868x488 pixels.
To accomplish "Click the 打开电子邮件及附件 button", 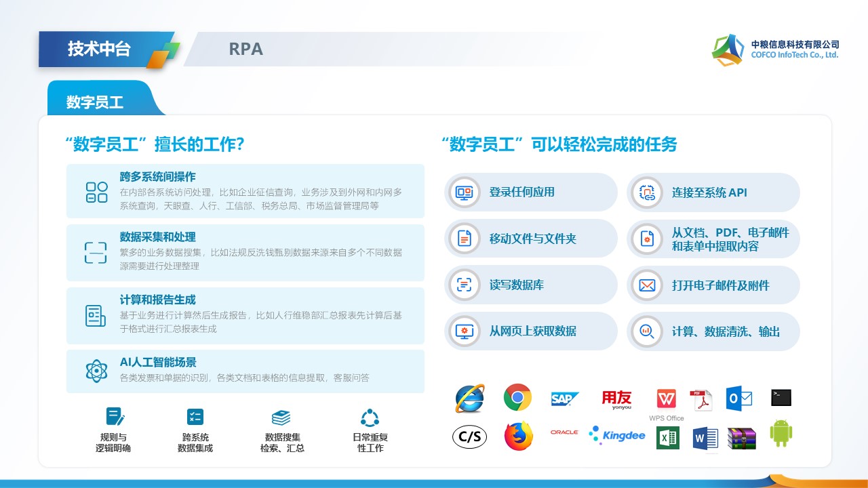I will coord(713,285).
